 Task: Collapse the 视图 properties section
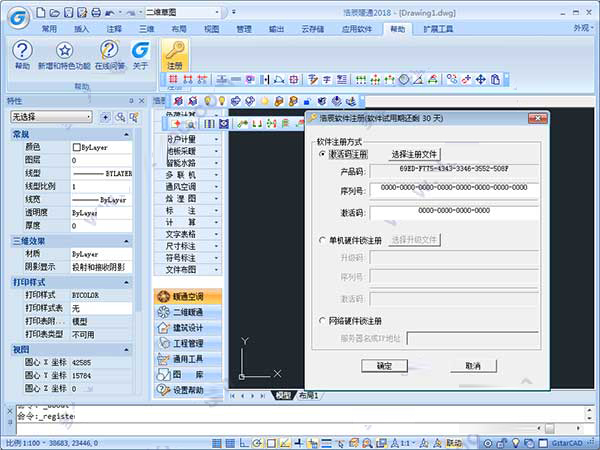click(126, 349)
